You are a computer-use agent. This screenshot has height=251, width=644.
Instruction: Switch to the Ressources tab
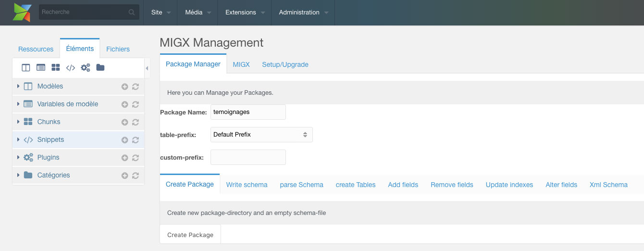[36, 49]
